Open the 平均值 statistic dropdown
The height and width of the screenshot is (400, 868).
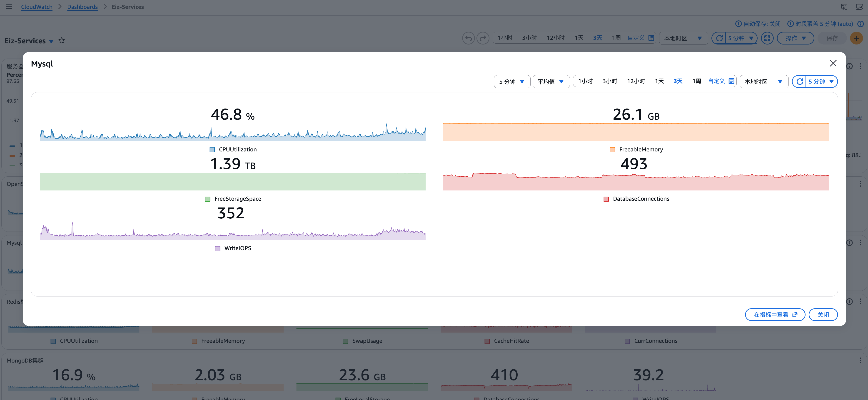[551, 81]
